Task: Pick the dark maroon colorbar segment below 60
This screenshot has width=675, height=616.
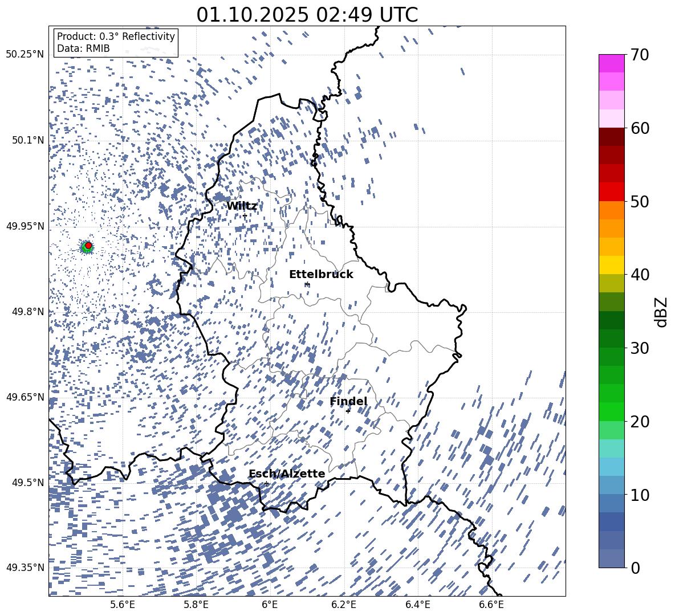Action: tap(612, 137)
